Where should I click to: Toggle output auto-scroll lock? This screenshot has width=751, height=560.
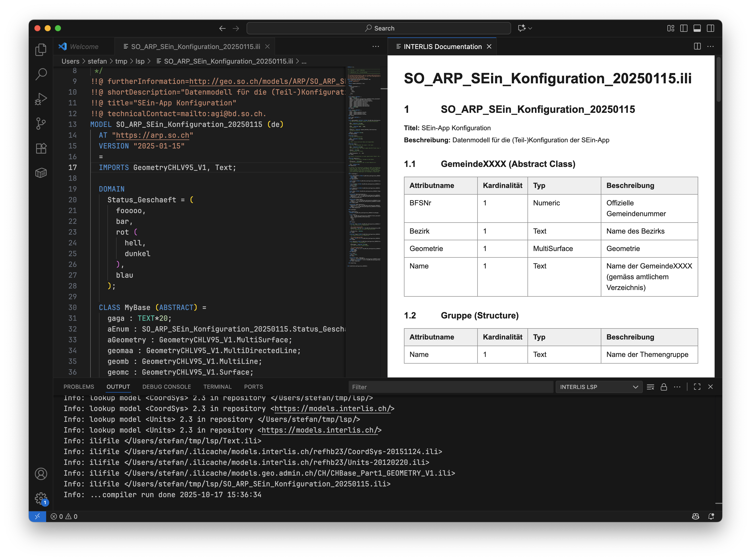tap(664, 387)
